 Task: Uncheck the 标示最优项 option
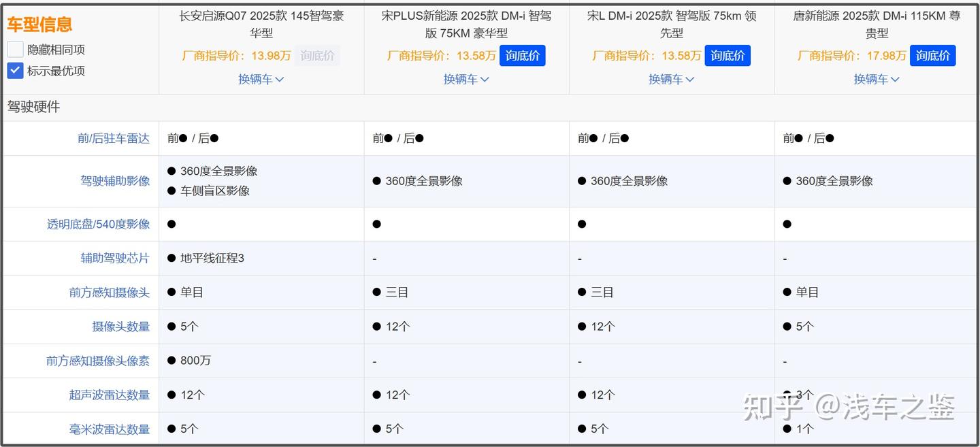[14, 70]
